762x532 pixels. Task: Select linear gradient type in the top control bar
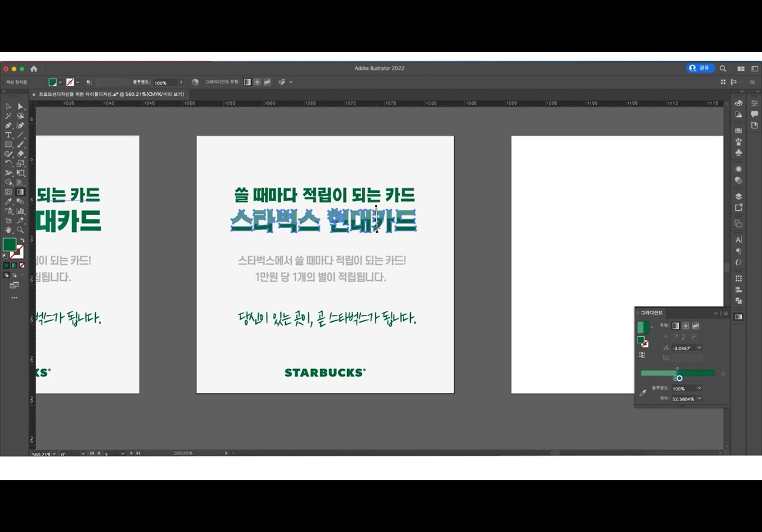[247, 82]
